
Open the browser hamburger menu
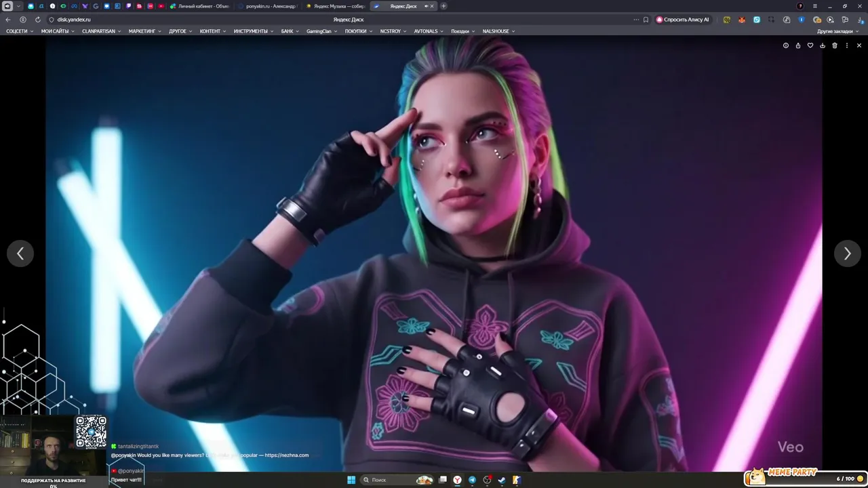815,6
